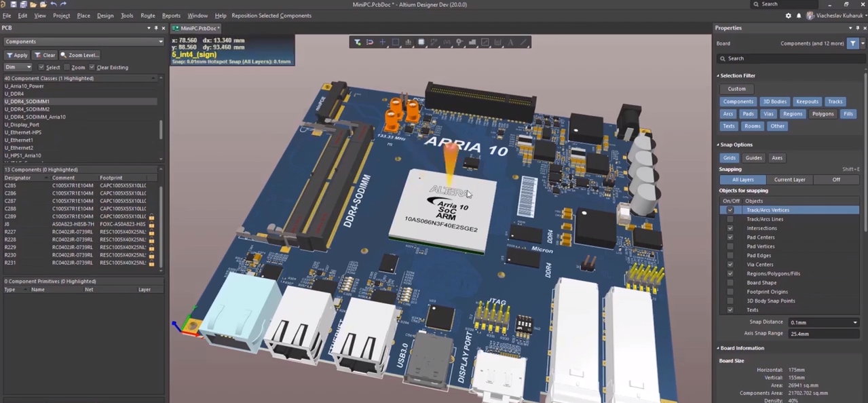
Task: Click the Properties panel Search field
Action: click(792, 58)
